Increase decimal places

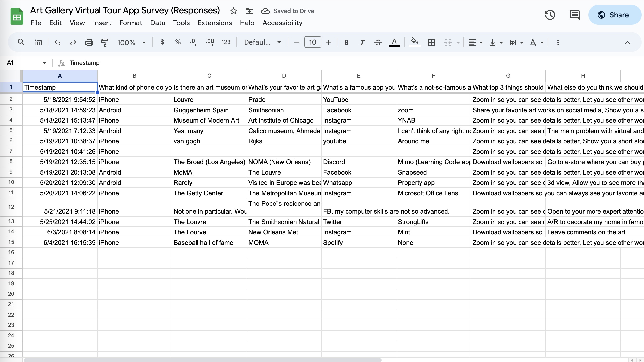[x=210, y=42]
